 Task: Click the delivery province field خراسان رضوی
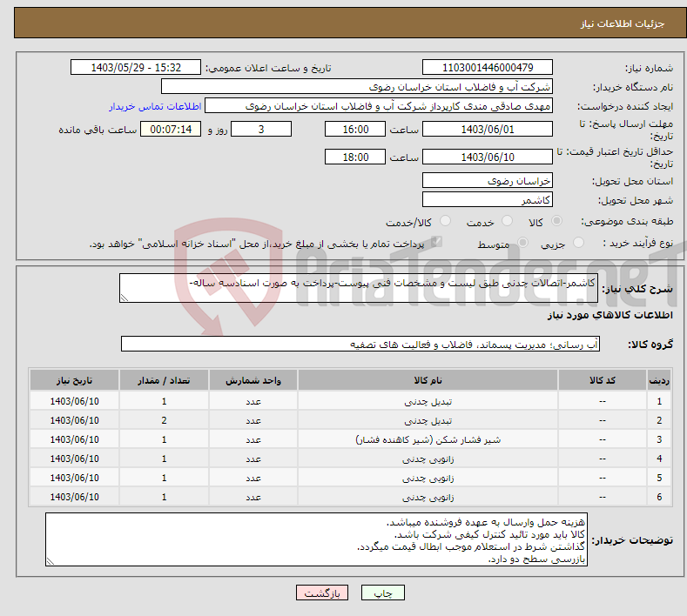(488, 180)
